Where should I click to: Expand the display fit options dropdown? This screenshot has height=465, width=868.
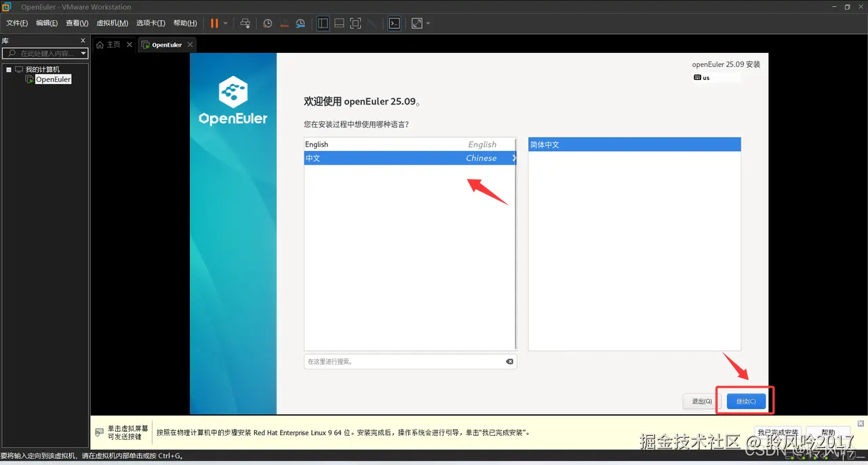pos(429,23)
